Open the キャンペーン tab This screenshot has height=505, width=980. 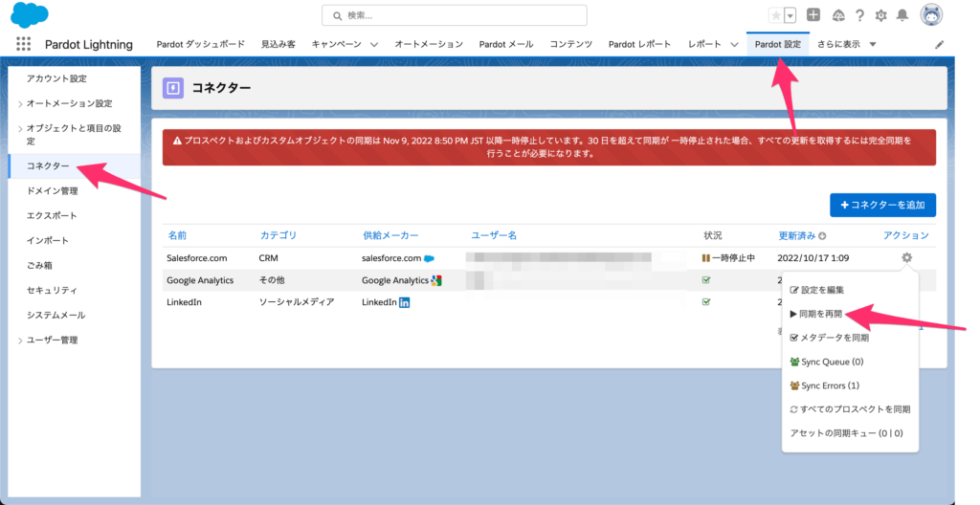336,44
